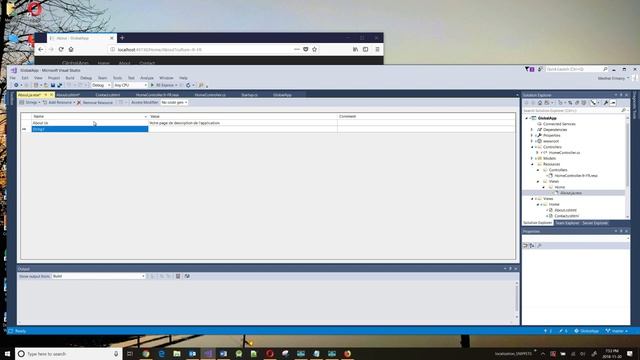Collapse the Controllers folder in Solution Explorer
This screenshot has height=360, width=640.
click(532, 147)
